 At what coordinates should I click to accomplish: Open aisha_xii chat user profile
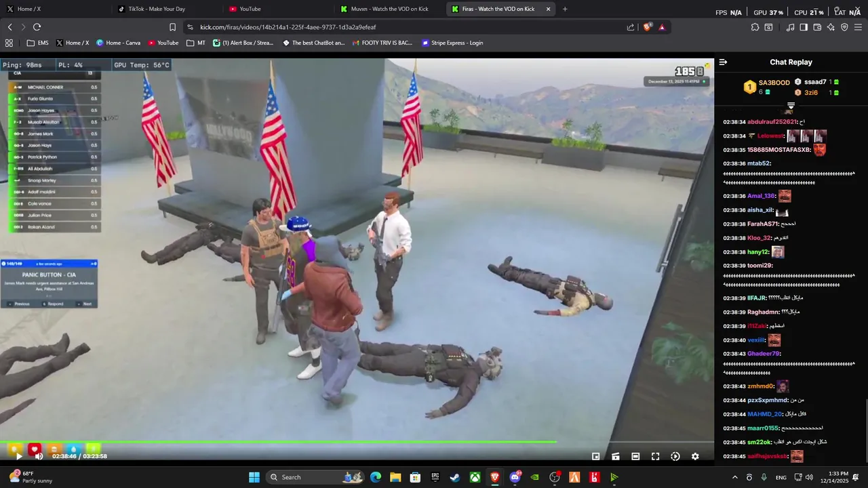point(760,210)
